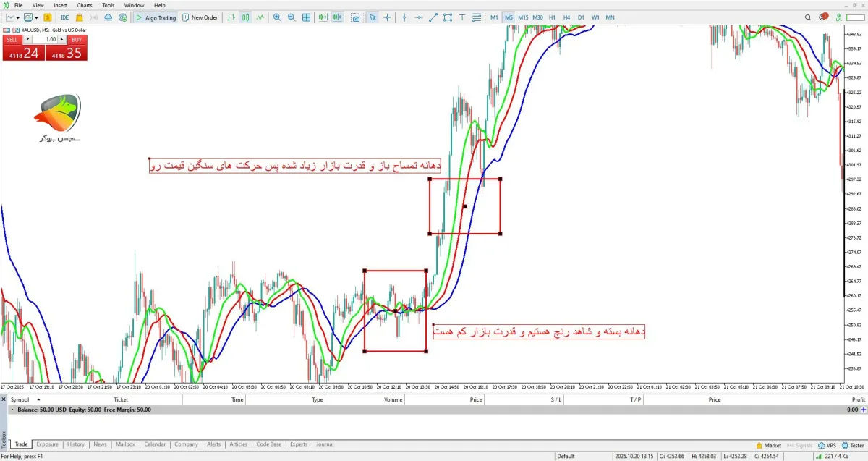Open the objects list icon after text tool
Image resolution: width=868 pixels, height=461 pixels.
click(x=477, y=17)
